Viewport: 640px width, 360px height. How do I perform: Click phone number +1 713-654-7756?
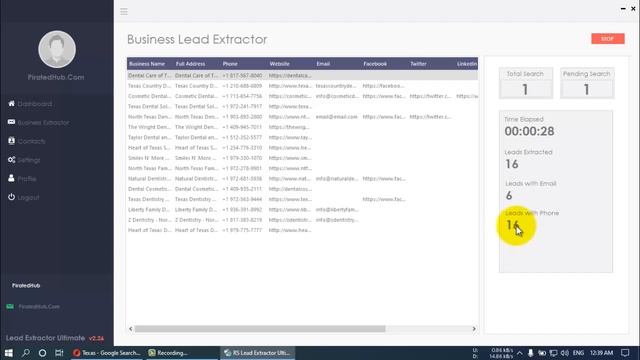pos(242,96)
